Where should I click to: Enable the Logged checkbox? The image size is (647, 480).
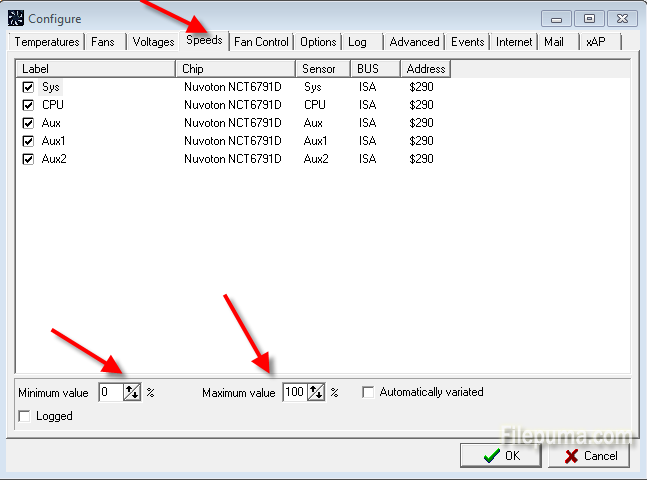pyautogui.click(x=24, y=416)
